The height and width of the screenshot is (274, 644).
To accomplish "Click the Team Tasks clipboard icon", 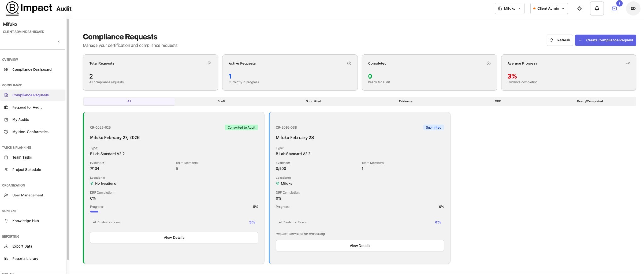I will [6, 157].
